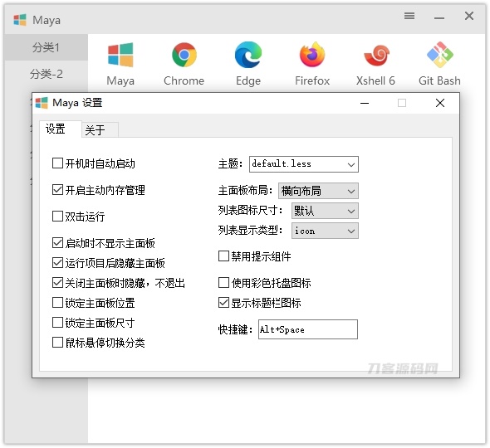The image size is (490, 448).
Task: Open the Edge launcher icon
Action: coord(248,55)
